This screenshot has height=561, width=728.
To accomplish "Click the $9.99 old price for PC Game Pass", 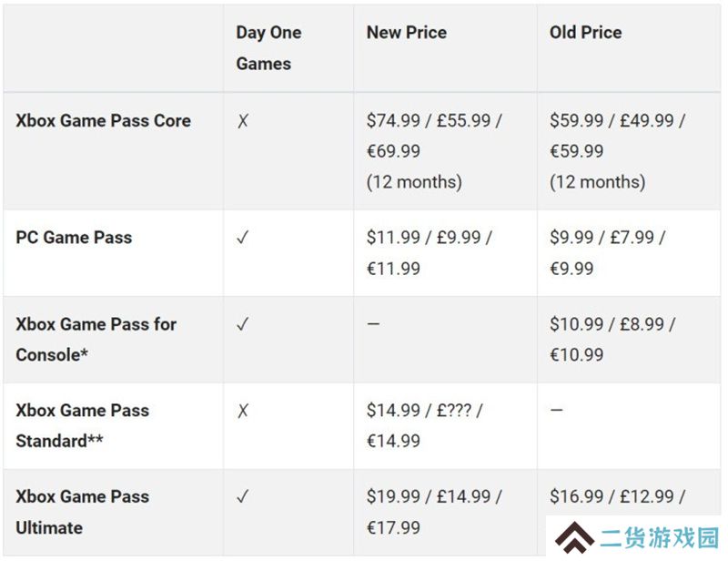I will (x=571, y=238).
